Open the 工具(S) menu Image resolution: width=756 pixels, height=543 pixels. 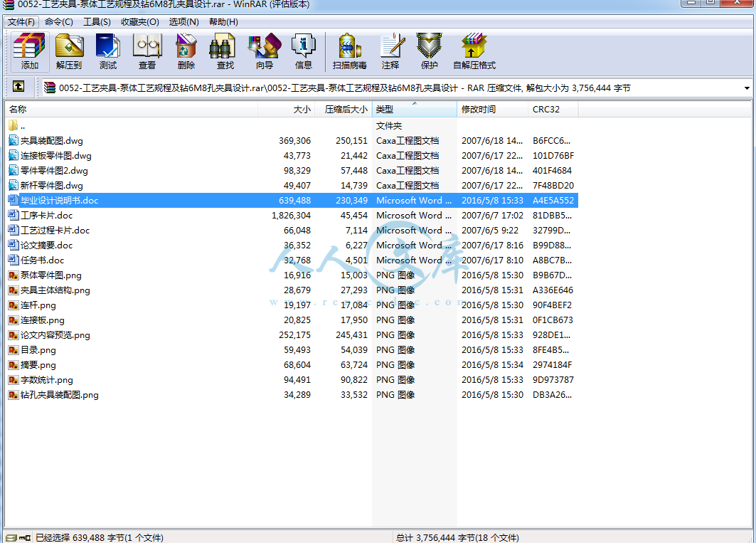pyautogui.click(x=97, y=22)
